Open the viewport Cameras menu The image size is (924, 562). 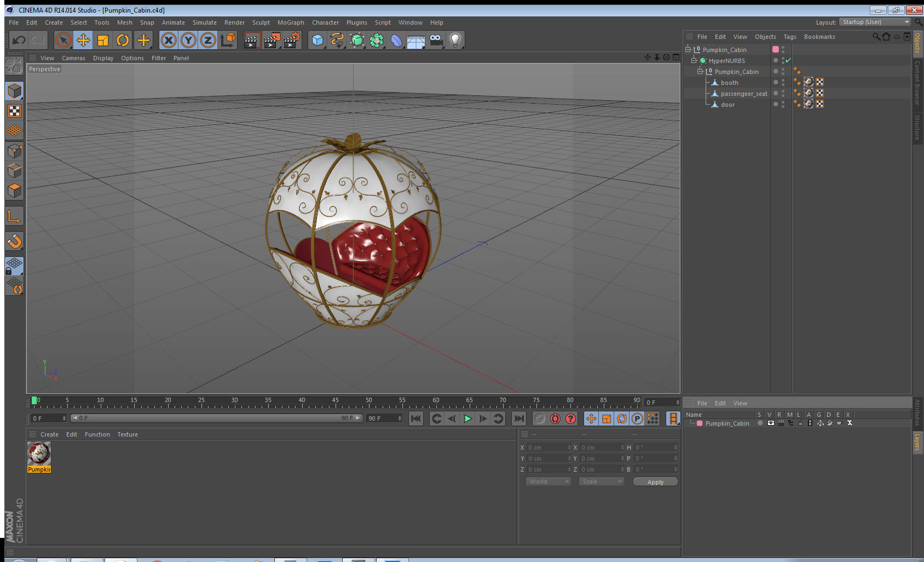point(73,58)
